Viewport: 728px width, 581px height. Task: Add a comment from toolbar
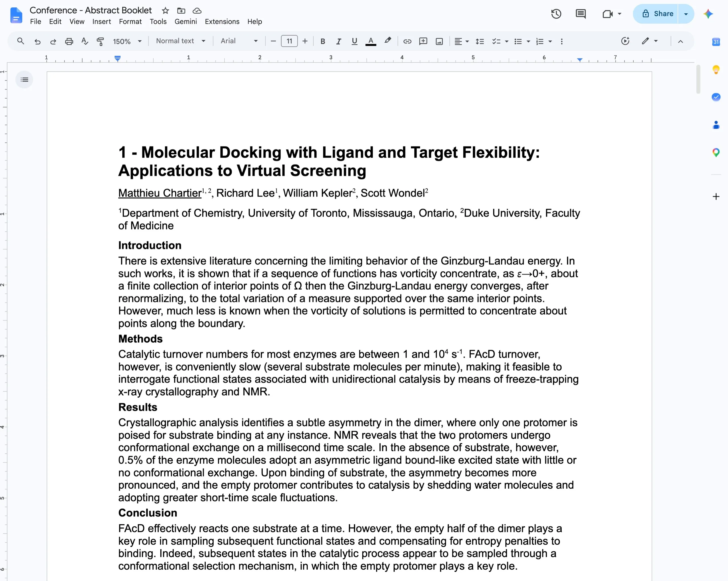[423, 41]
